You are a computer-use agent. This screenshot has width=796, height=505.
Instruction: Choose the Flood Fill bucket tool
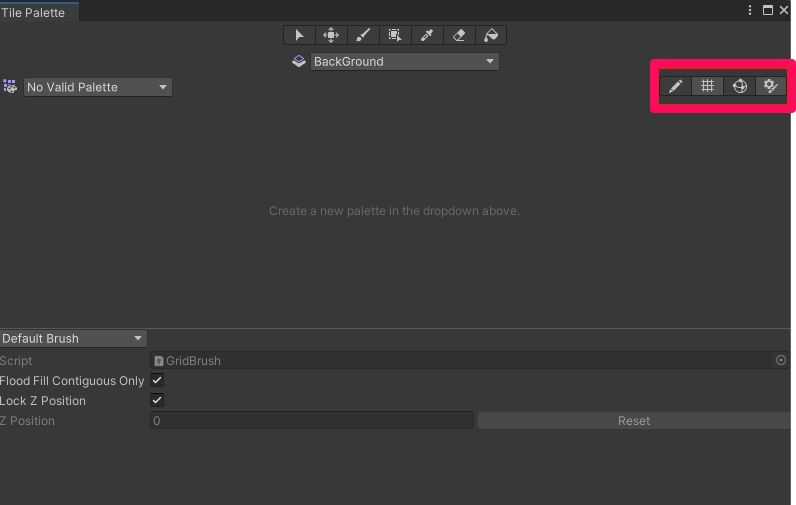[x=491, y=35]
